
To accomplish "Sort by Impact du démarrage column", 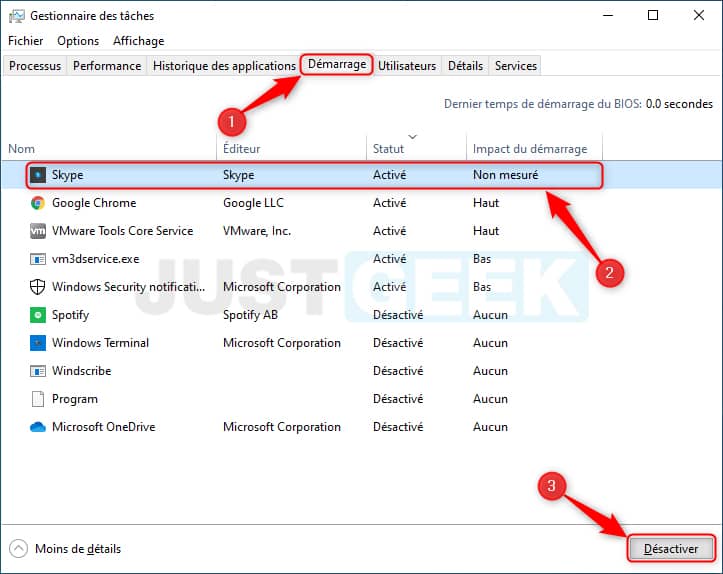I will (x=534, y=148).
